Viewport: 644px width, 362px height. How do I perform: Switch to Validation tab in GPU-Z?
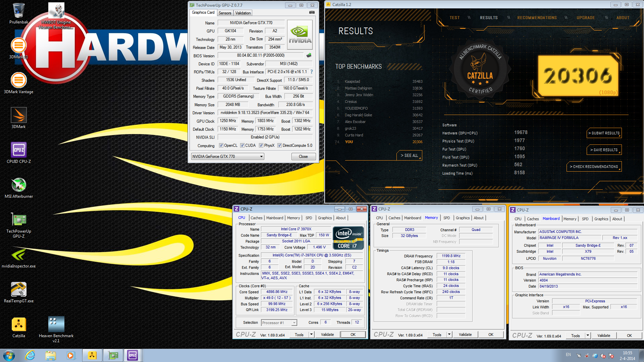tap(243, 13)
